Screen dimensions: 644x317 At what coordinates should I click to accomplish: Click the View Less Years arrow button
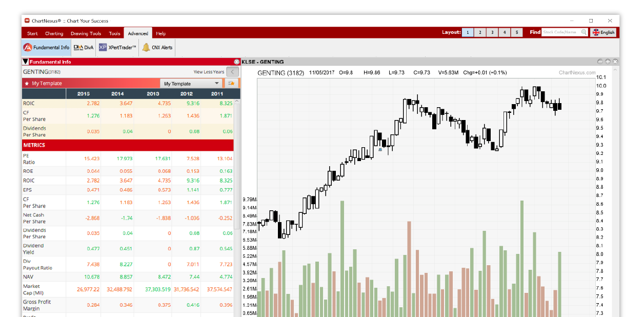233,72
